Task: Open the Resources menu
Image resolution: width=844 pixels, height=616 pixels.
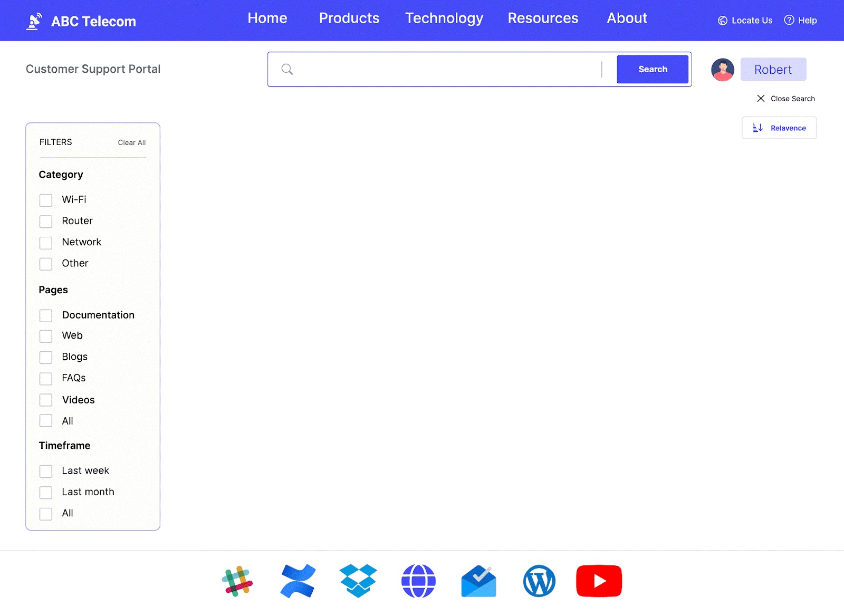Action: 543,18
